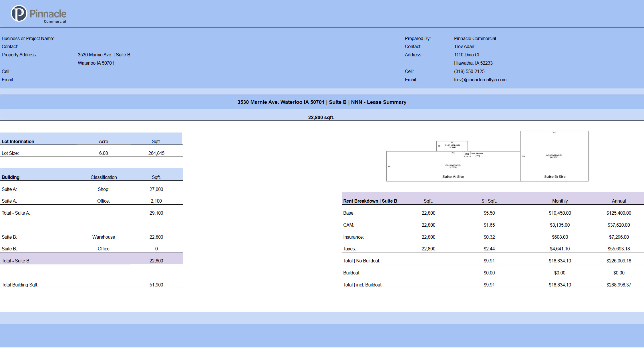
Task: Select the Total | incl. Buildout label
Action: [x=363, y=285]
